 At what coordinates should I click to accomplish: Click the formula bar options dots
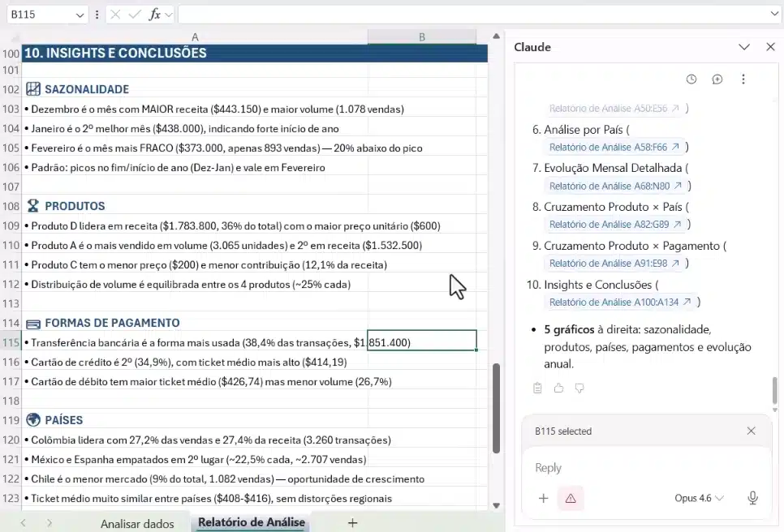click(97, 15)
